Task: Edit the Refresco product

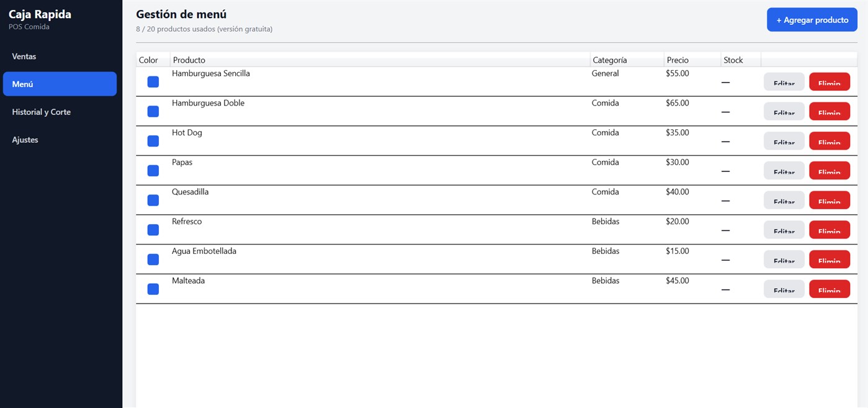Action: point(784,230)
